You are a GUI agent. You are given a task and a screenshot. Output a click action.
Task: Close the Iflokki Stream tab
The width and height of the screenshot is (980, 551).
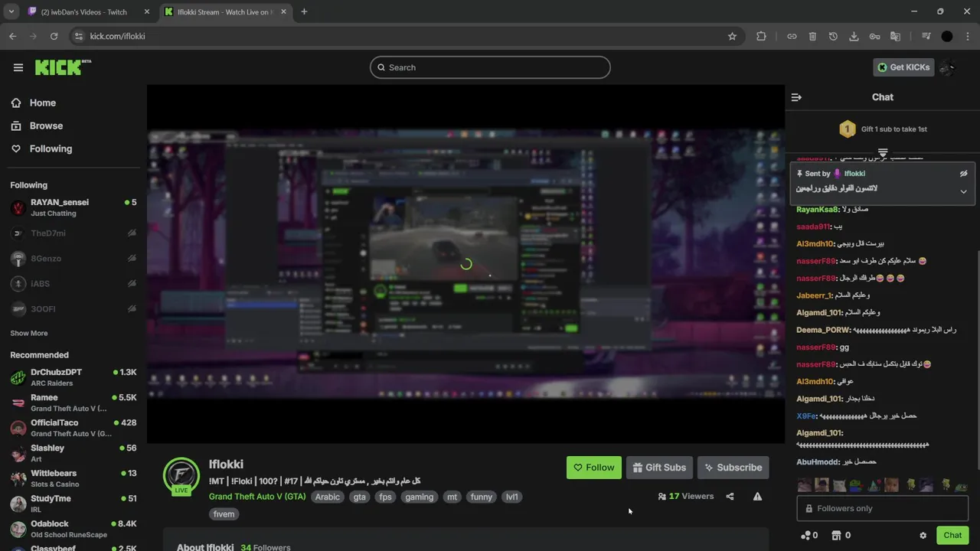283,12
